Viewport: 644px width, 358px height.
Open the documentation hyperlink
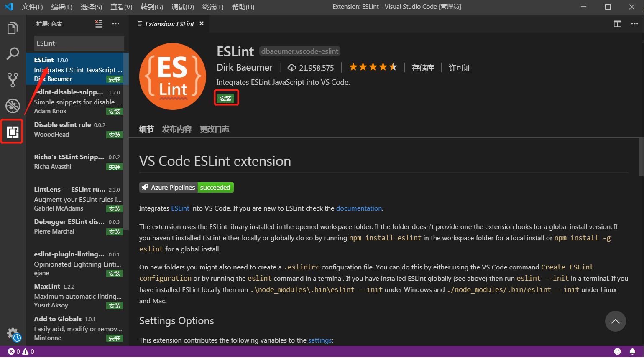coord(359,208)
